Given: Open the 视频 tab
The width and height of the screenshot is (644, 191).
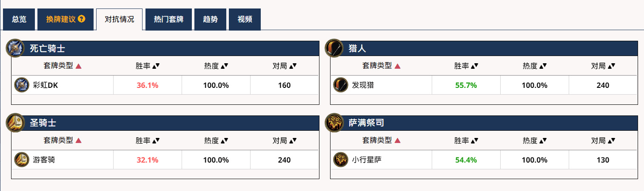Looking at the screenshot, I should [245, 20].
